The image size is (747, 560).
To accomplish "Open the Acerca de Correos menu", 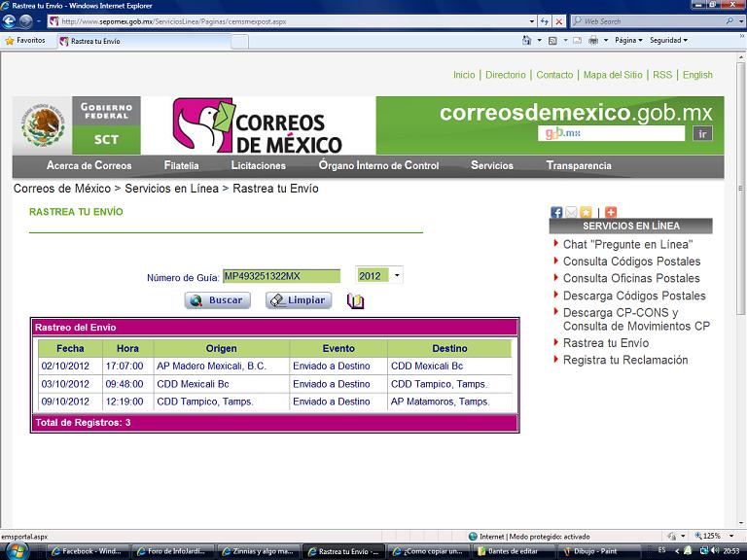I will tap(89, 165).
